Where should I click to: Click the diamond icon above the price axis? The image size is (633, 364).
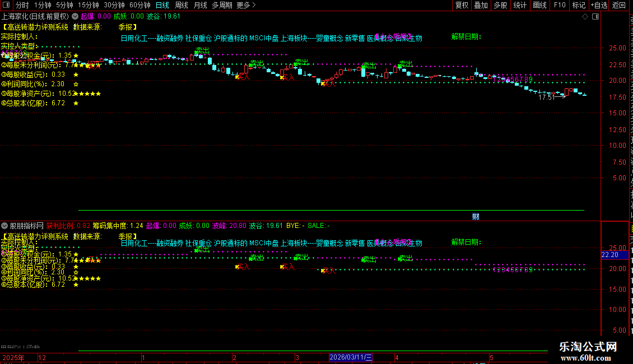(585, 17)
